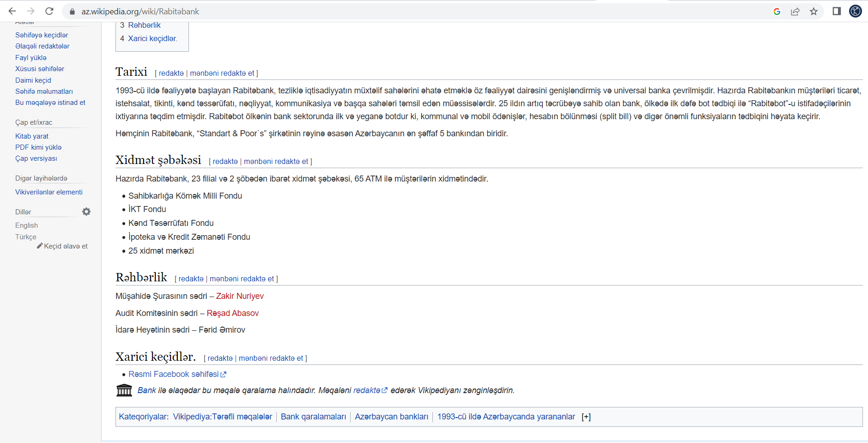
Task: Bookmark this page with star icon
Action: [814, 12]
